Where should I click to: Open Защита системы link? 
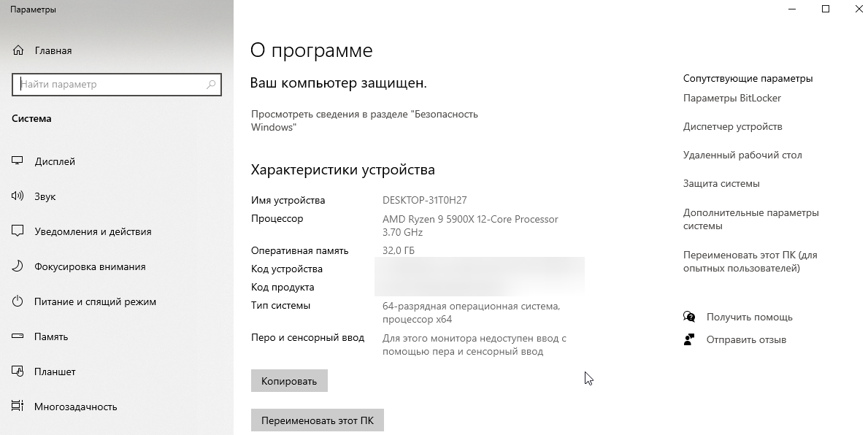point(721,184)
